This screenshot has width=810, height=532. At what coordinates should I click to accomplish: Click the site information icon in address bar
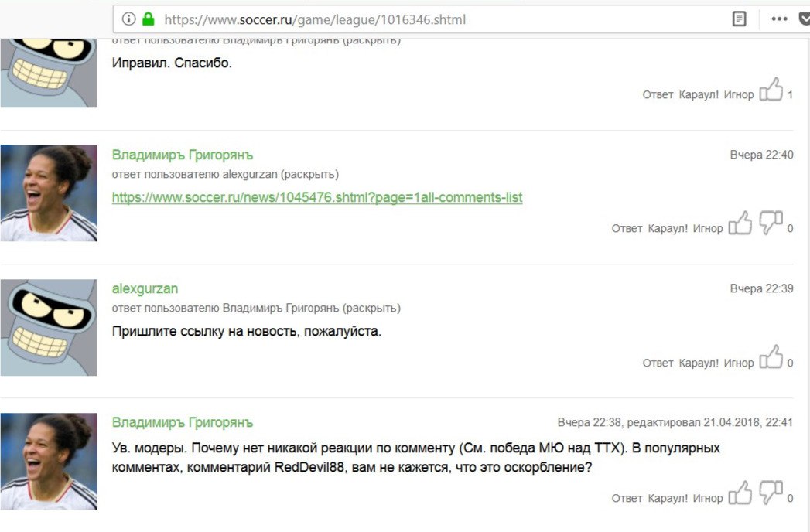pyautogui.click(x=128, y=19)
